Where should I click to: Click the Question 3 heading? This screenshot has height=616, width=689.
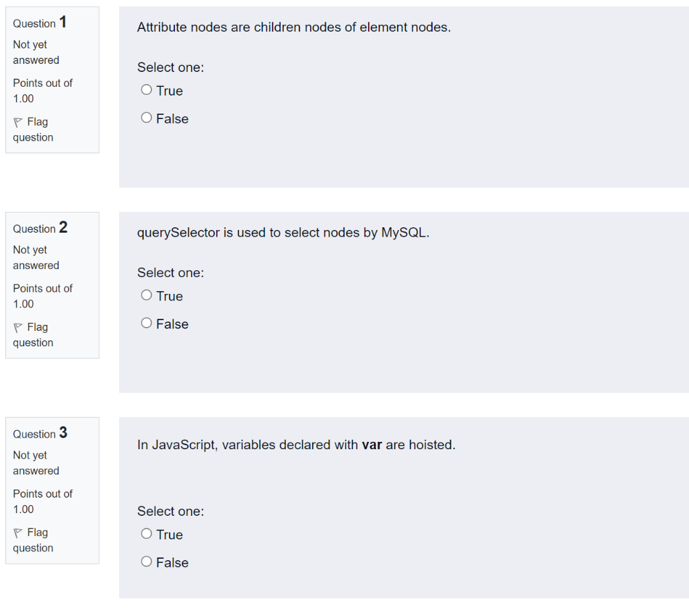pos(40,434)
